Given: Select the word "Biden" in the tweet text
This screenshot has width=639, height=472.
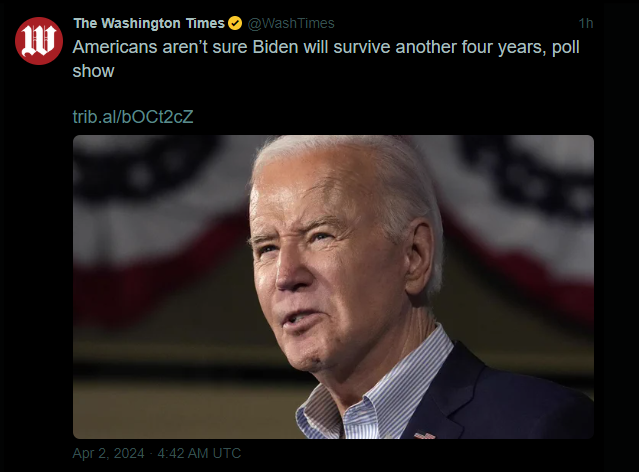Looking at the screenshot, I should tap(275, 47).
